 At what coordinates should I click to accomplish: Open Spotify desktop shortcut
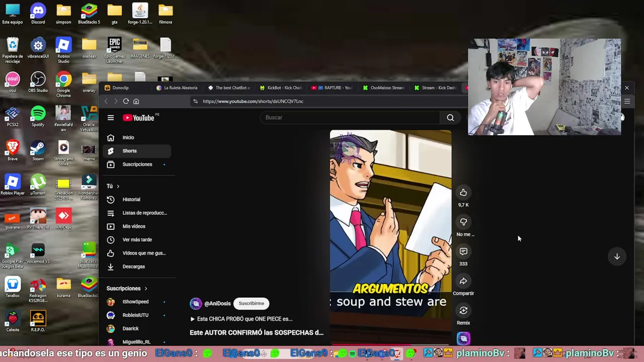[x=38, y=116]
